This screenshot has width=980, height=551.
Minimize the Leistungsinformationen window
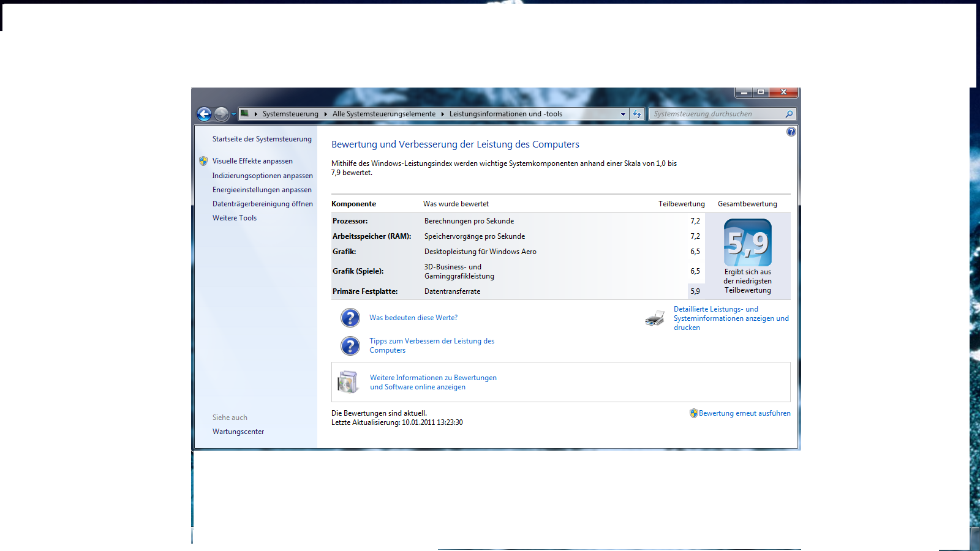coord(744,92)
